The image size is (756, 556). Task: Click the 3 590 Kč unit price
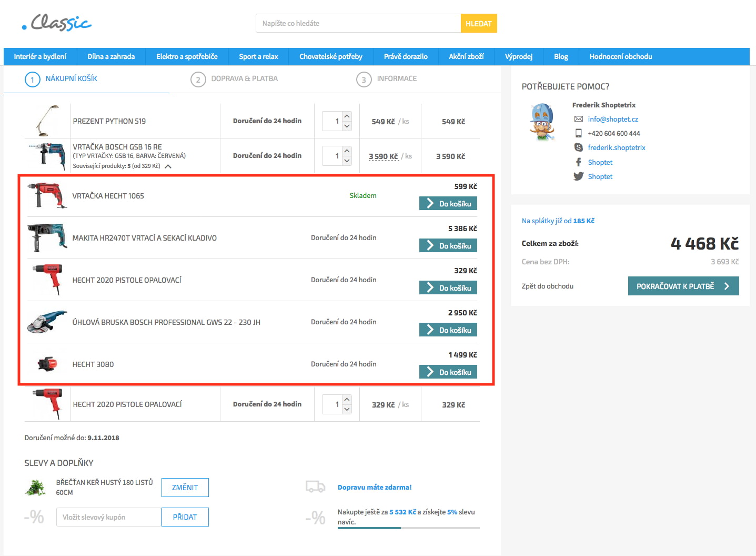[384, 156]
